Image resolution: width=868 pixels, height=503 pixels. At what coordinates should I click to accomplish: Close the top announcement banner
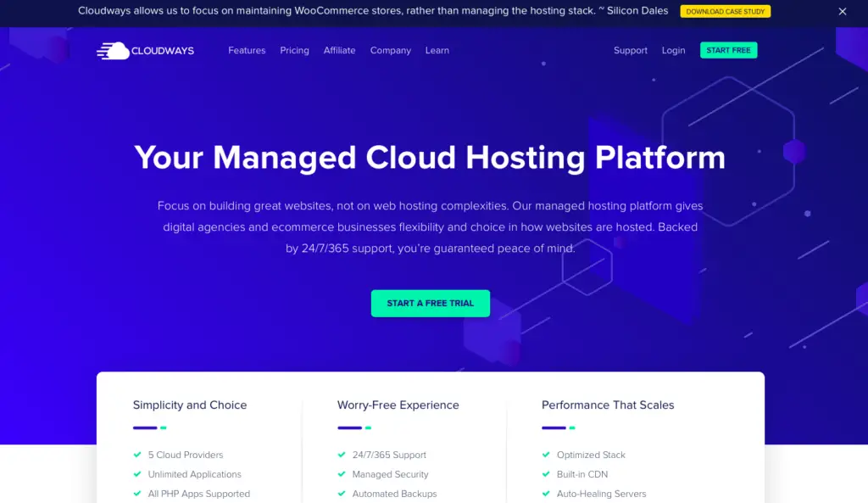pyautogui.click(x=842, y=11)
